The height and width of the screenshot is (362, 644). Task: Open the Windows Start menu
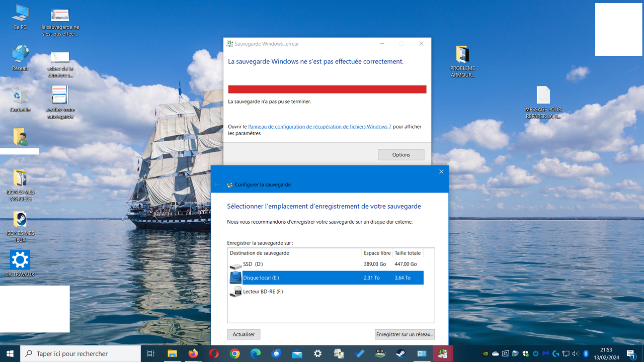tap(9, 353)
